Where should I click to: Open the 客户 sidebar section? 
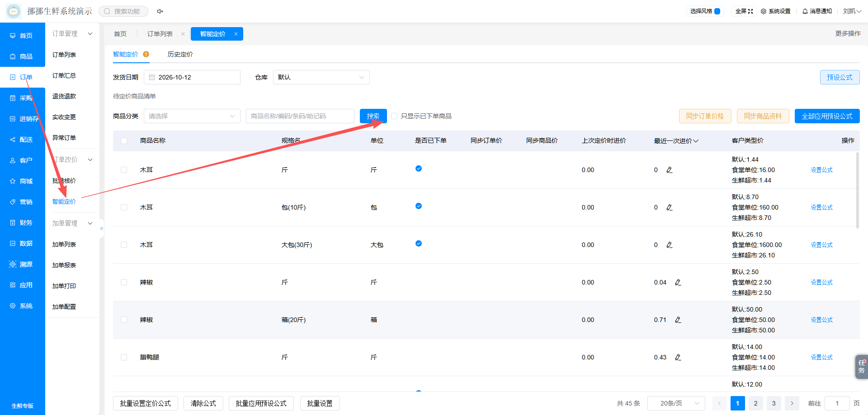pyautogui.click(x=22, y=160)
